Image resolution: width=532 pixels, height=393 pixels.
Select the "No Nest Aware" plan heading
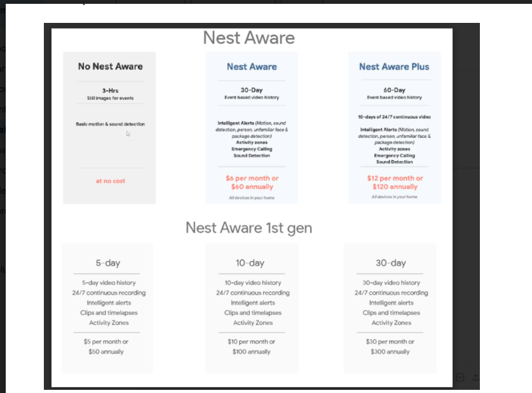click(x=110, y=66)
